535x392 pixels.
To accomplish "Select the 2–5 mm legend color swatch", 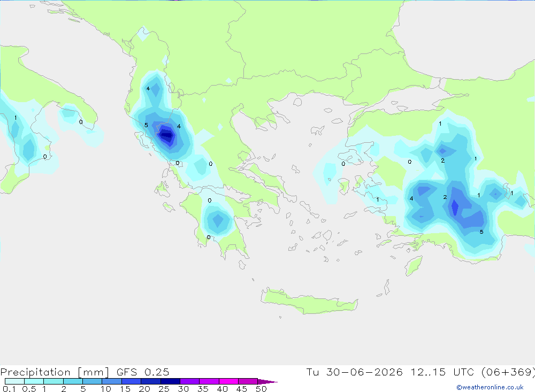I will tap(73, 381).
